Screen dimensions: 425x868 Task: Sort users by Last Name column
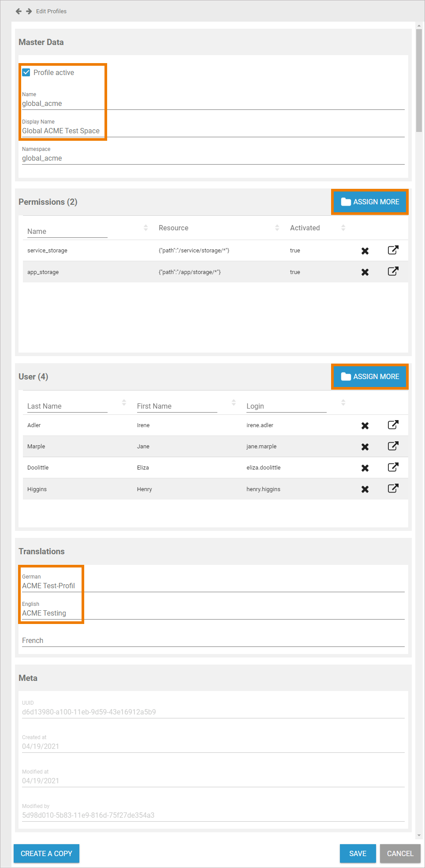pyautogui.click(x=124, y=402)
